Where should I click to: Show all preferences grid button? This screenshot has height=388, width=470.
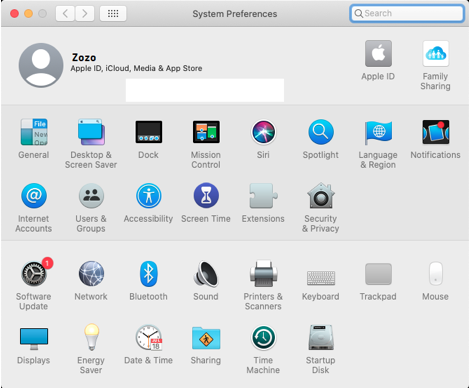(113, 14)
